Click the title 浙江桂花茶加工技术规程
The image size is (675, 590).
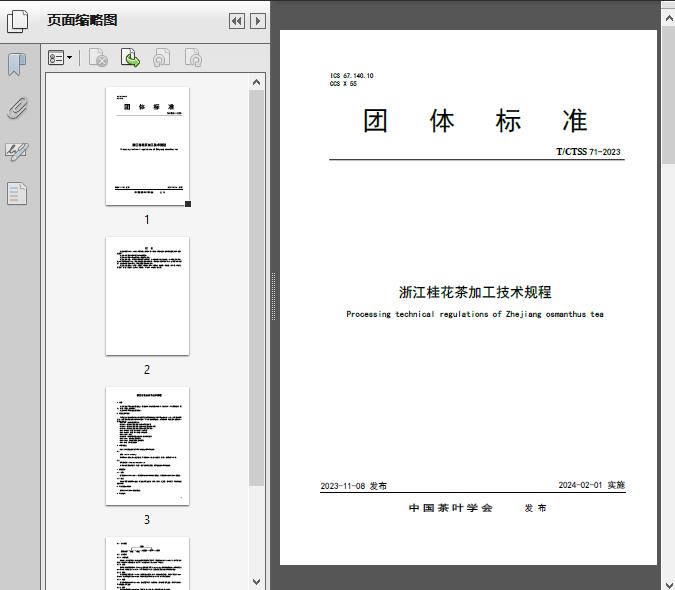pos(475,292)
